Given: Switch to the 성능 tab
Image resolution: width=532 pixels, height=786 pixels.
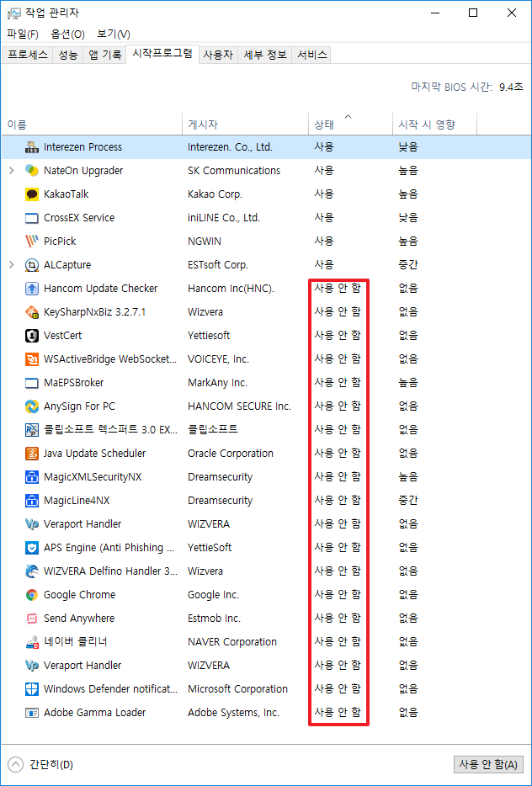Looking at the screenshot, I should (68, 56).
